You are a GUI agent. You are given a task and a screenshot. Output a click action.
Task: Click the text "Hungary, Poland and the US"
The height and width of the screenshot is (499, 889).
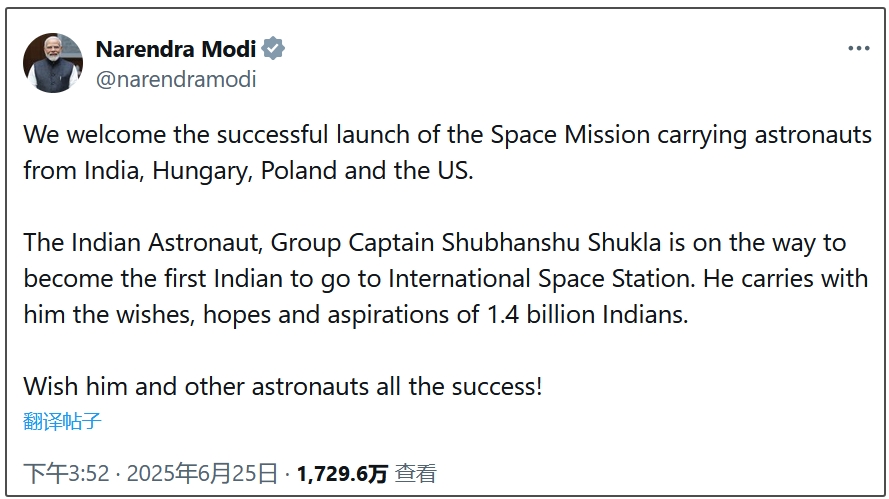tap(312, 170)
